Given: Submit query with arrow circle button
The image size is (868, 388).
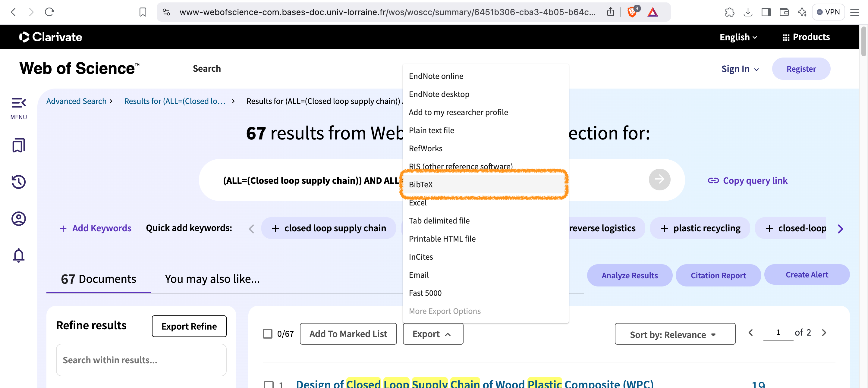Looking at the screenshot, I should [x=659, y=180].
